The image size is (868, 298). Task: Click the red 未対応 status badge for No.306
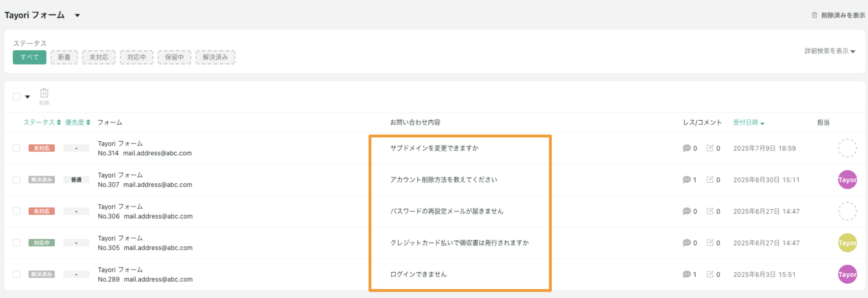[x=42, y=211]
